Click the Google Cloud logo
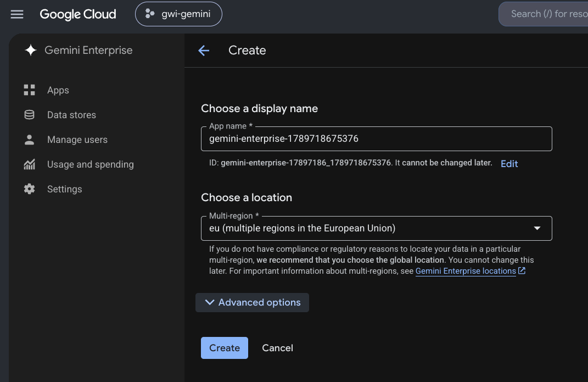588x382 pixels. [x=78, y=14]
